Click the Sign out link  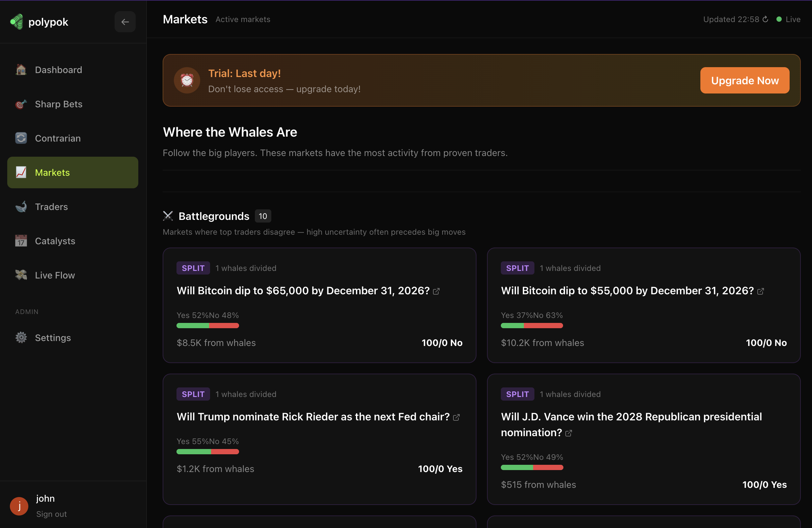click(51, 514)
